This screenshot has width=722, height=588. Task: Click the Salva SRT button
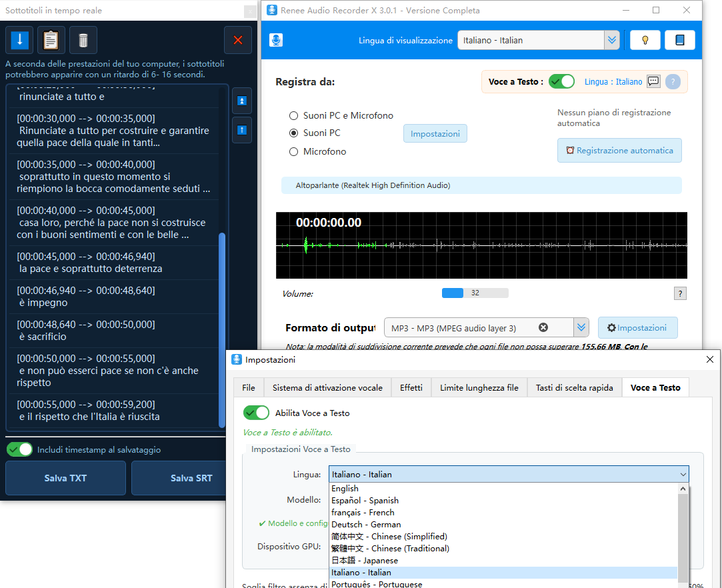179,478
